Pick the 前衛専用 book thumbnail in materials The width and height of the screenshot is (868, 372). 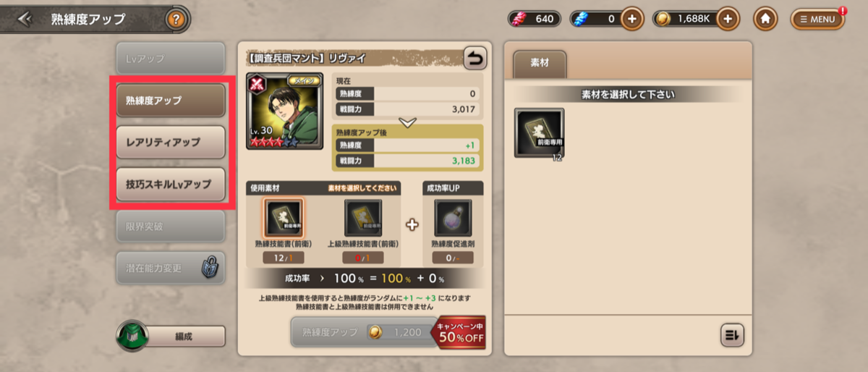click(x=539, y=133)
